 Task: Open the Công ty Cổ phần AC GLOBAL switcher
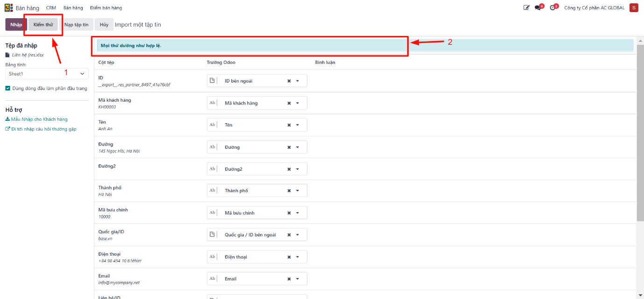594,8
